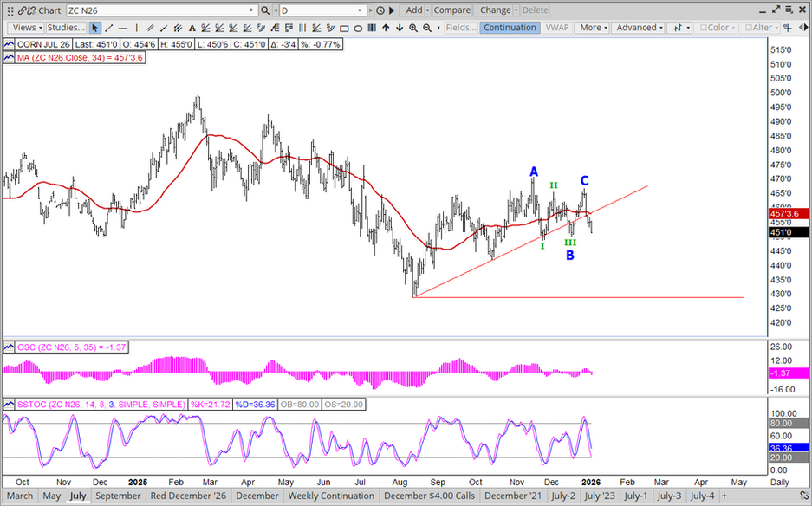Click the OSC (ZC N26, 5, 35) legend
The height and width of the screenshot is (506, 812).
coord(71,347)
